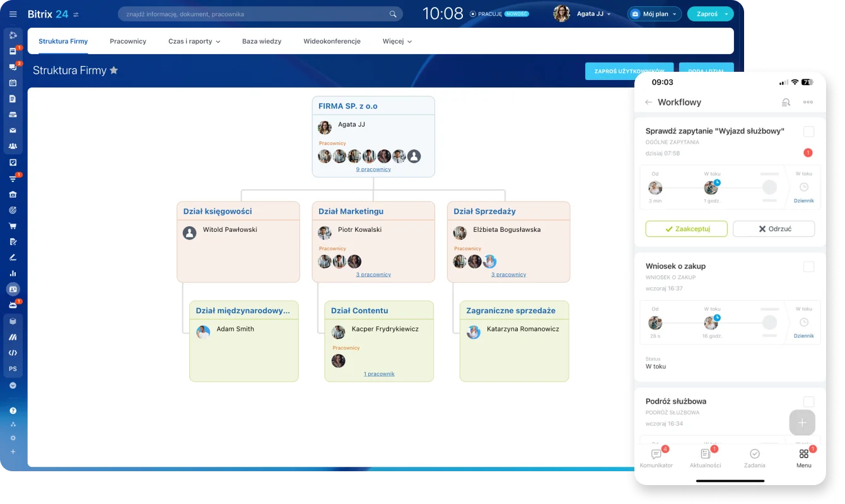Click the search filter icon in Workflowy header
This screenshot has height=504, width=845.
pyautogui.click(x=786, y=102)
